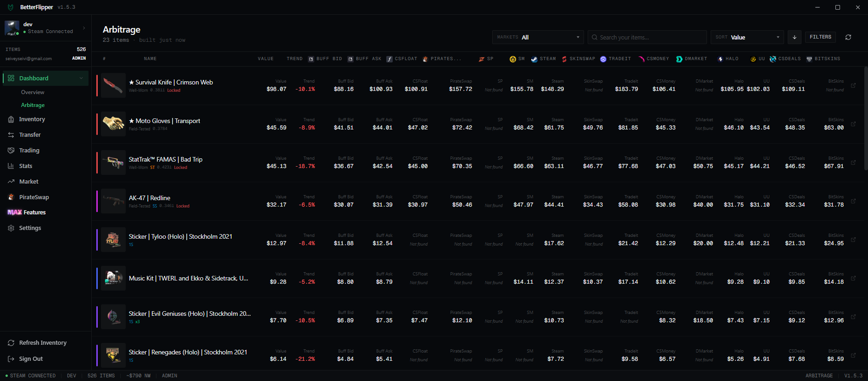
Task: Click the Moto Gloves thumbnail
Action: pos(113,124)
